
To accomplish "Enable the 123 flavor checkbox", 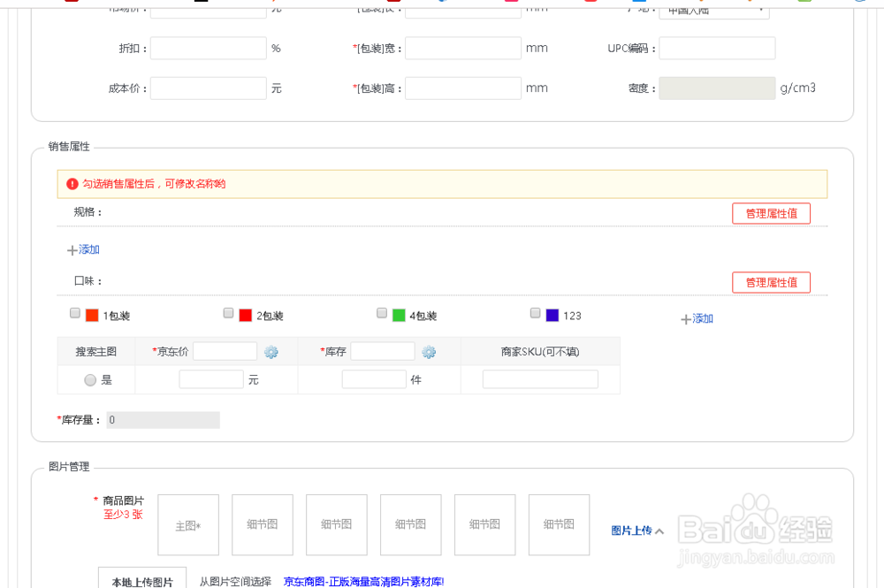I will pos(535,312).
